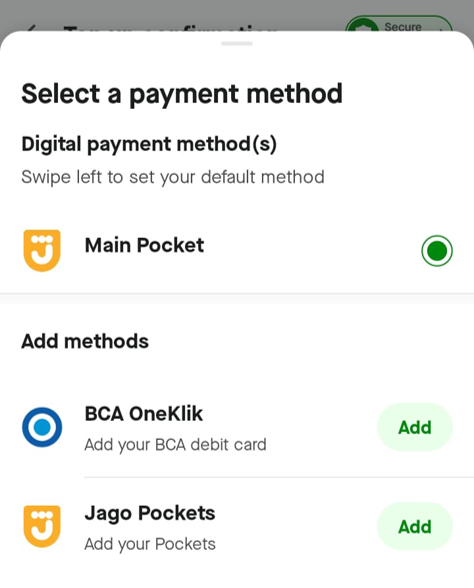The image size is (474, 588).
Task: Tap the bottom sheet drag handle
Action: [237, 44]
